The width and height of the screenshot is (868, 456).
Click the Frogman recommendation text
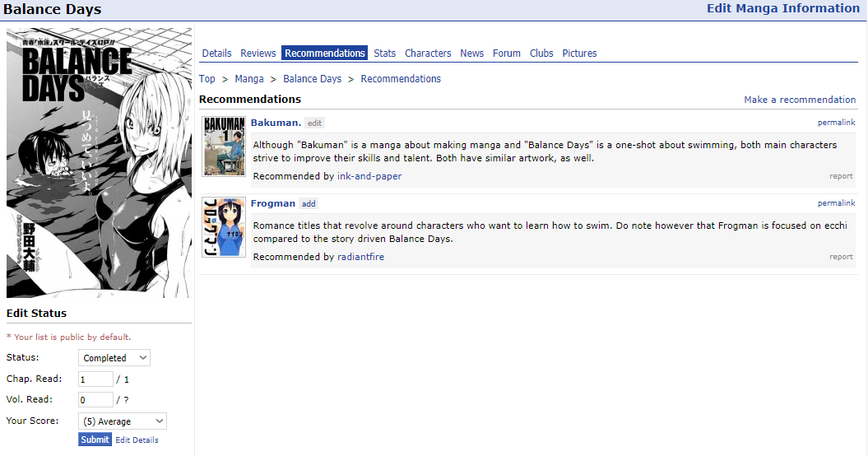click(x=550, y=232)
